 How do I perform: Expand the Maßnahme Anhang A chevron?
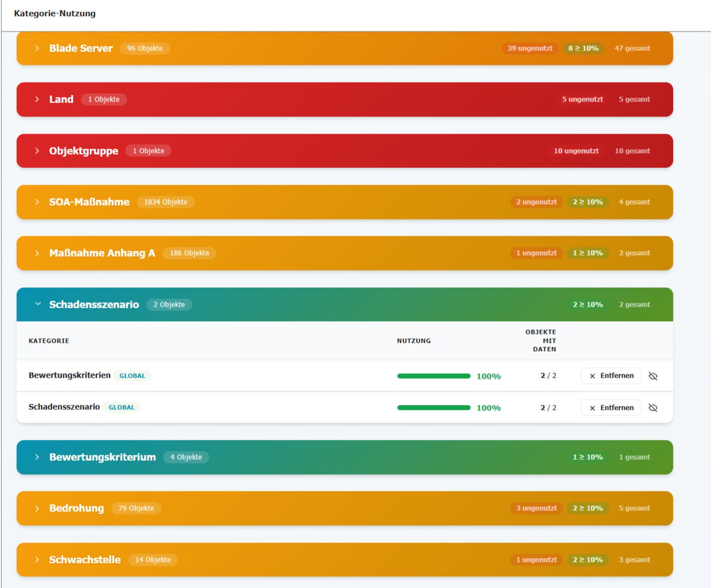click(x=37, y=253)
